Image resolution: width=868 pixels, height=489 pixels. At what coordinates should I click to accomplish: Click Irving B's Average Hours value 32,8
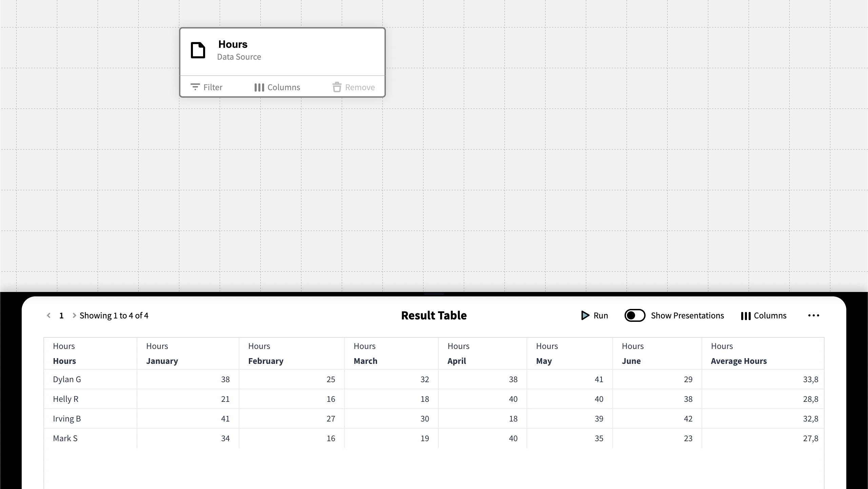tap(810, 418)
